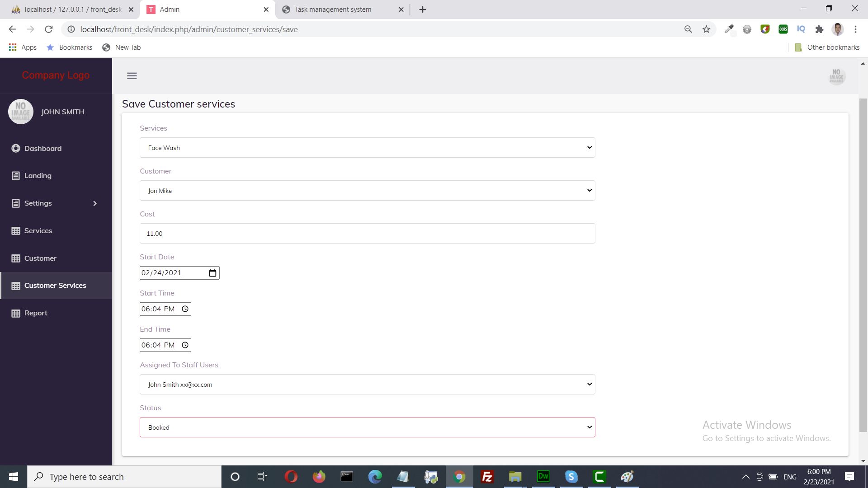
Task: Click the top-right profile avatar image
Action: (x=836, y=76)
